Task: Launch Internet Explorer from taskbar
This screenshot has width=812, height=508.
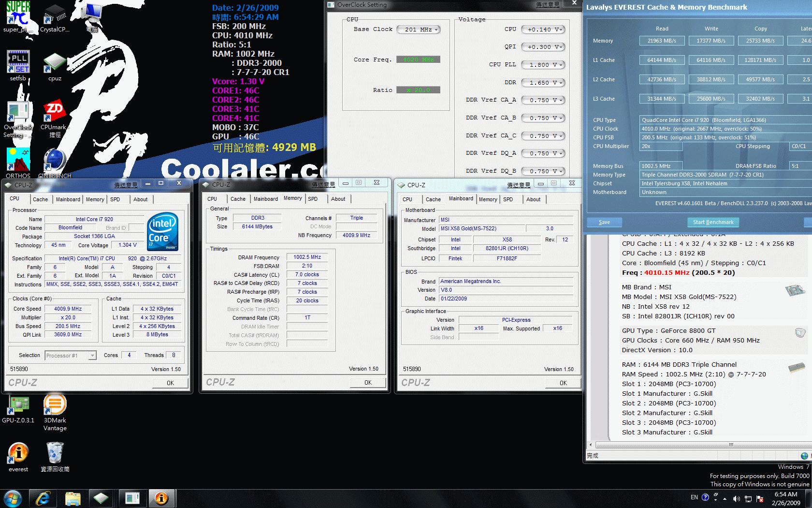Action: [43, 498]
